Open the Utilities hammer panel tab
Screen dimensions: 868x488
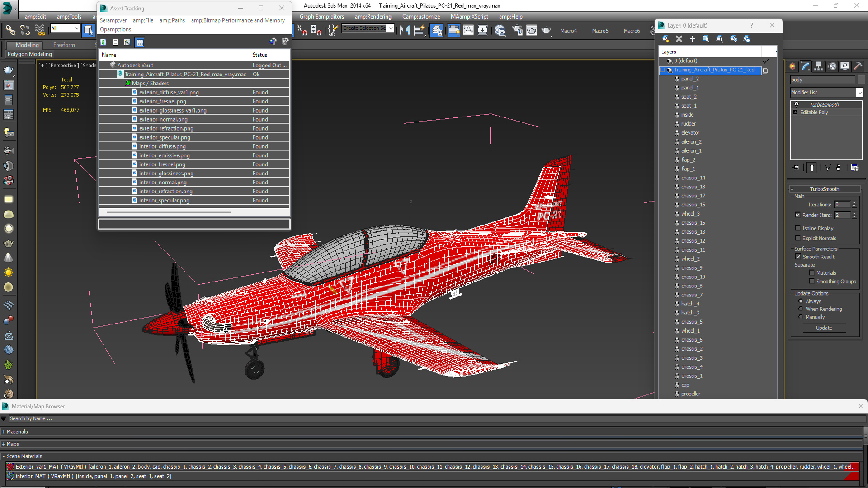(858, 66)
